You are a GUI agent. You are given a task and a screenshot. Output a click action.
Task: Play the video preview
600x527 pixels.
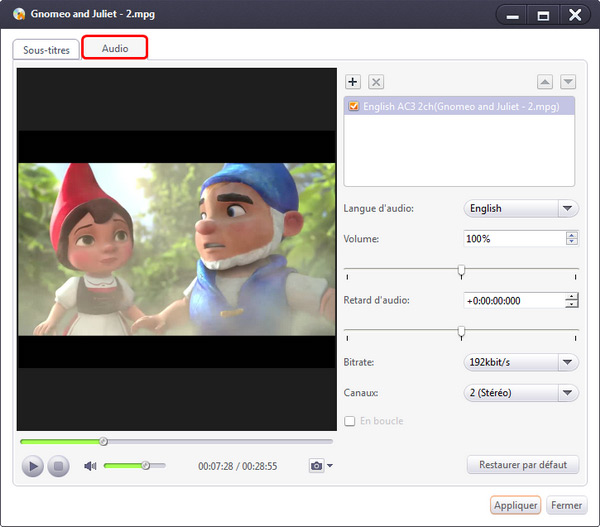pos(33,466)
